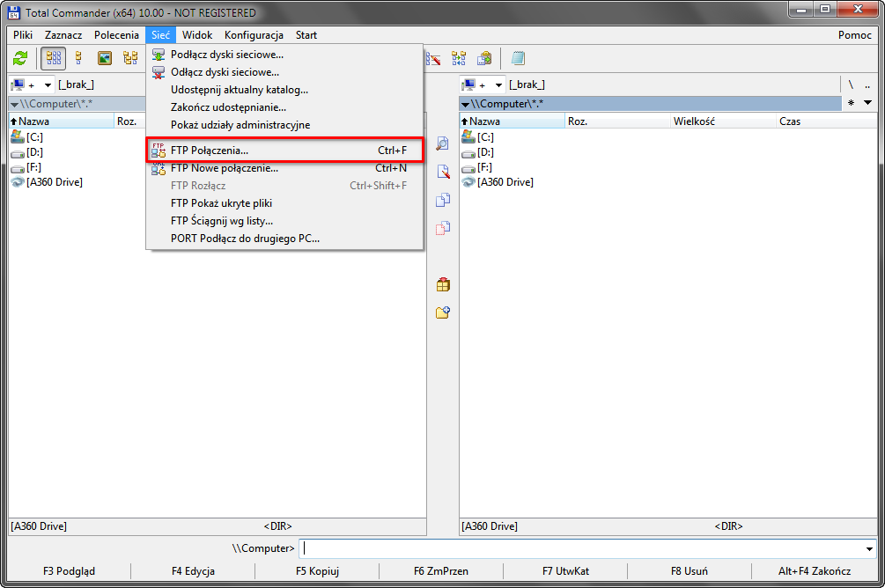Open the Zaznacz menu
This screenshot has height=588, width=885.
63,35
